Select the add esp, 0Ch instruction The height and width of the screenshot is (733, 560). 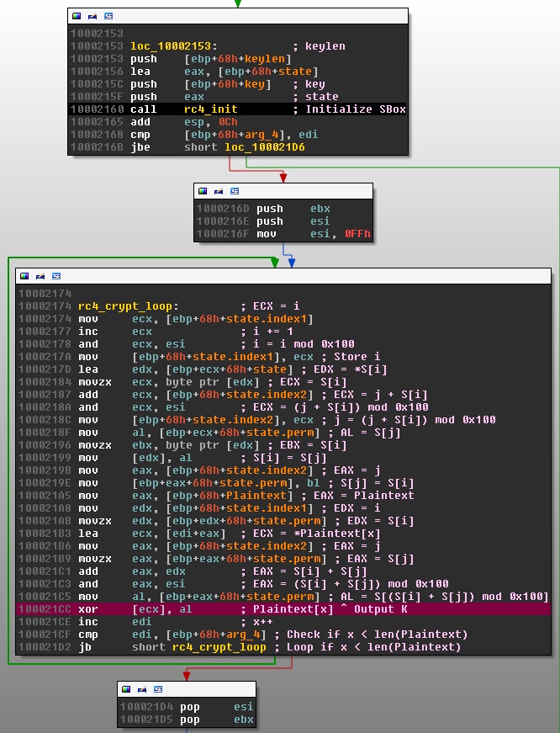click(184, 122)
